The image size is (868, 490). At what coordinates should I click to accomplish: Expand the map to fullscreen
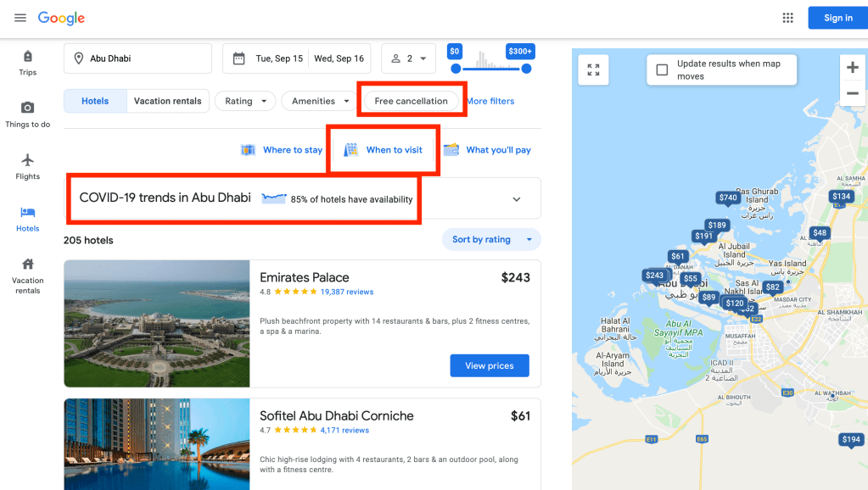pos(593,70)
